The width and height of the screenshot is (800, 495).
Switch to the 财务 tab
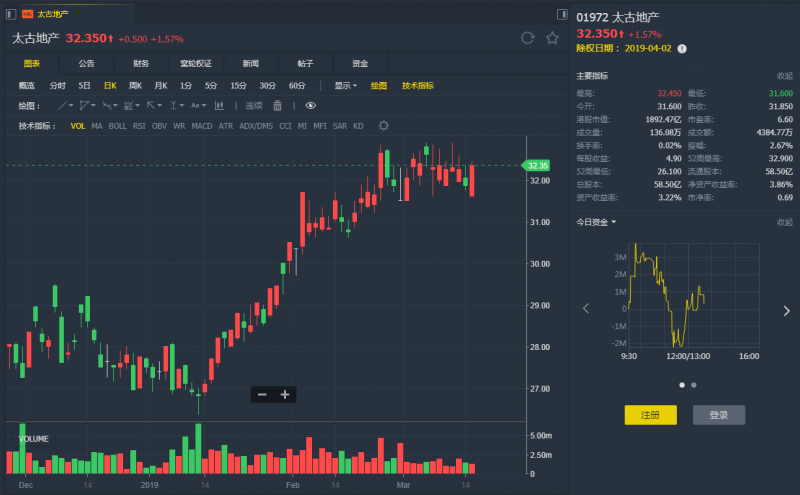[140, 63]
